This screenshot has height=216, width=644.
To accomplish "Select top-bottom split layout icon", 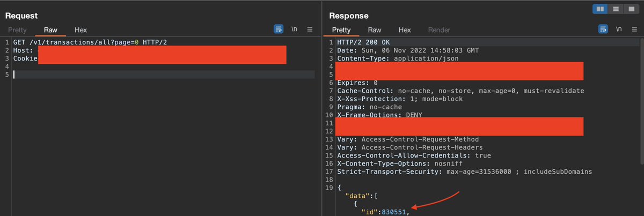I will (x=616, y=9).
